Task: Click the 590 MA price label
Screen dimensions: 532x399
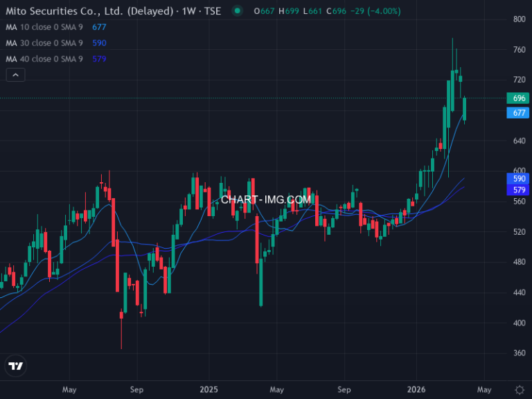Action: 518,179
